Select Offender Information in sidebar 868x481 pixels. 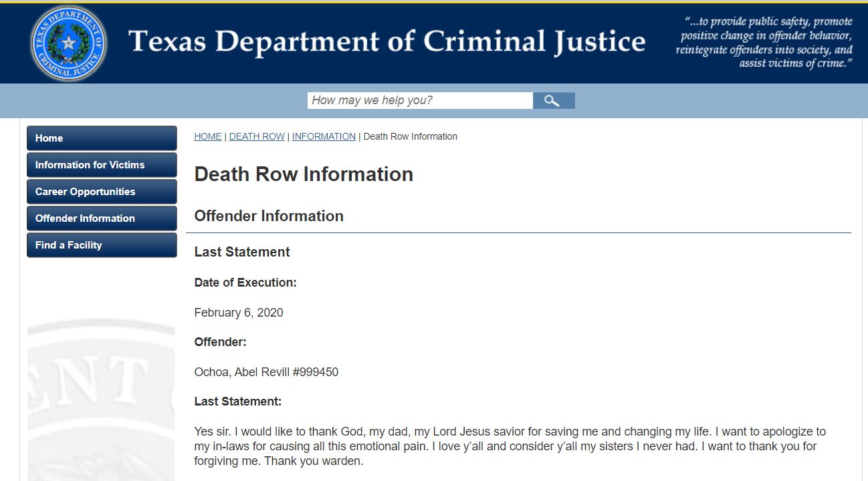pos(102,218)
